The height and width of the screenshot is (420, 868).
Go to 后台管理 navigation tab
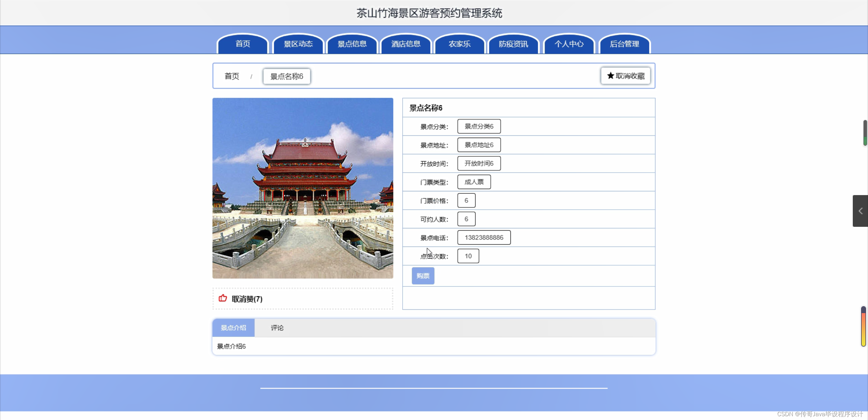(624, 44)
